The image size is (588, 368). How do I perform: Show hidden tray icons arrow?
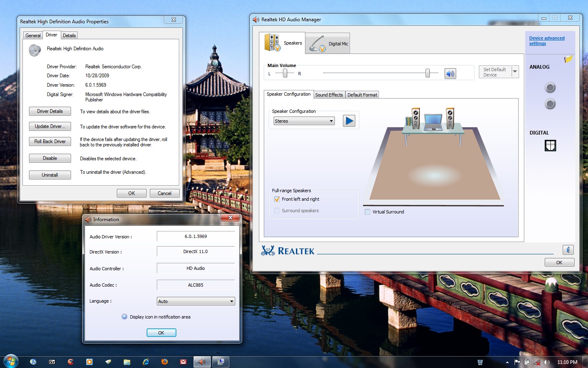coord(507,362)
